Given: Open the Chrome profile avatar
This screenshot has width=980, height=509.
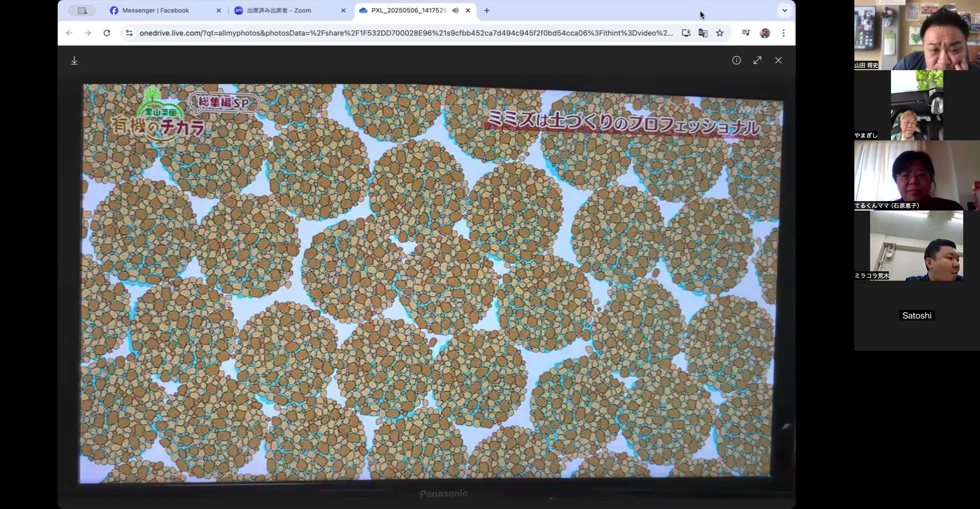Looking at the screenshot, I should tap(765, 33).
